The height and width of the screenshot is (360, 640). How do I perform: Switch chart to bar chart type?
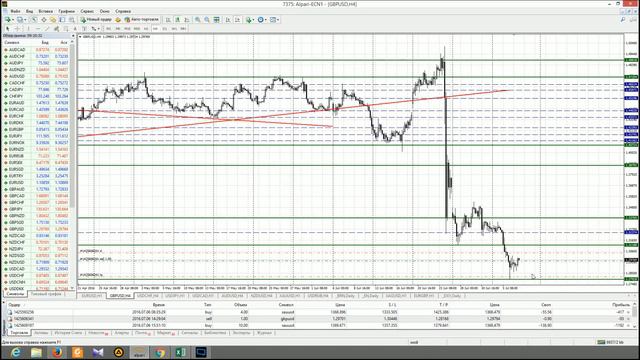point(168,20)
